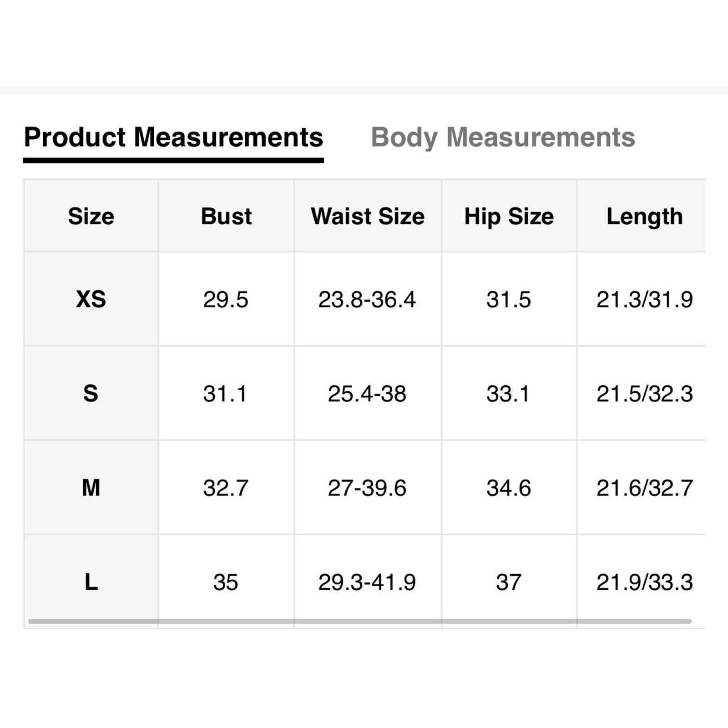Click the Bust column header

coord(226,216)
